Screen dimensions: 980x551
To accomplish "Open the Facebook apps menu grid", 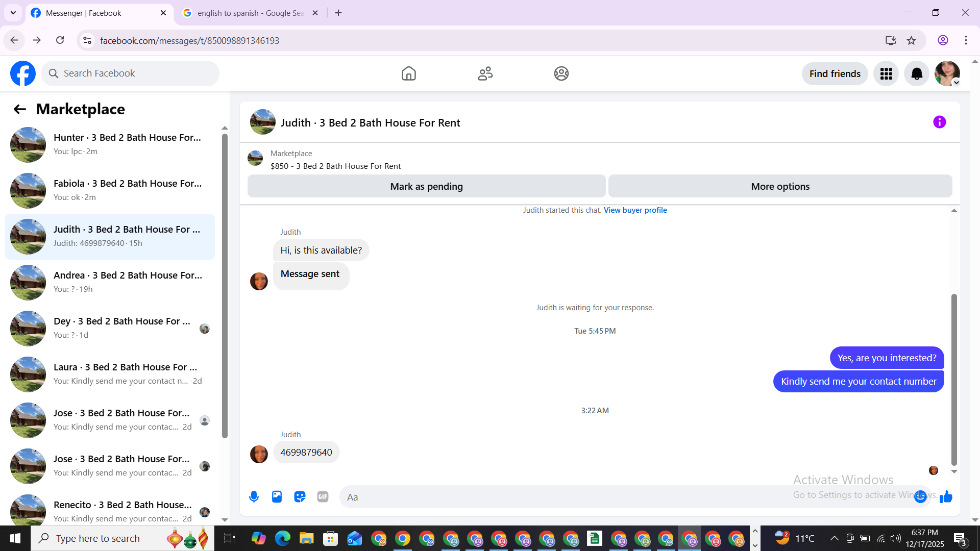I will (x=886, y=74).
